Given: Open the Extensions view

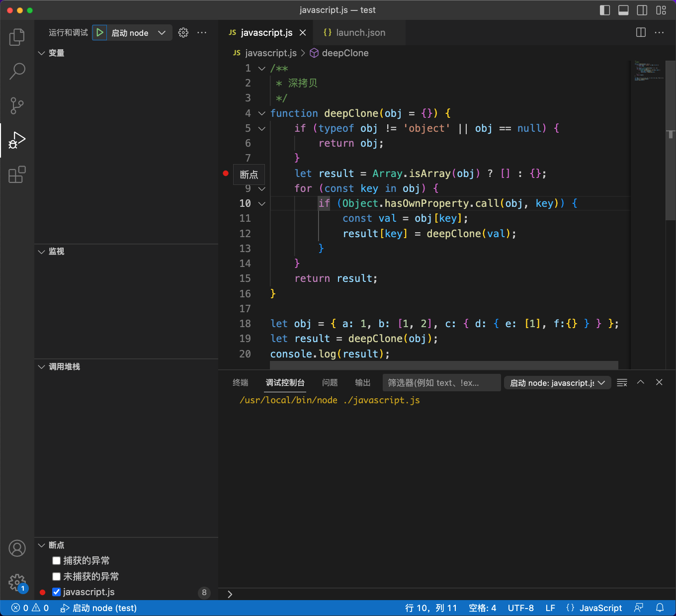Looking at the screenshot, I should (x=17, y=175).
